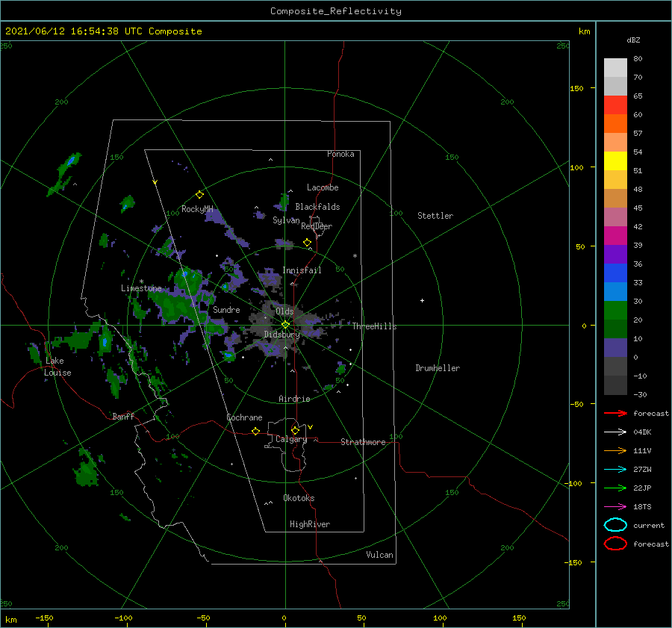This screenshot has width=672, height=628.
Task: Click the Airdrie label
Action: coord(294,399)
